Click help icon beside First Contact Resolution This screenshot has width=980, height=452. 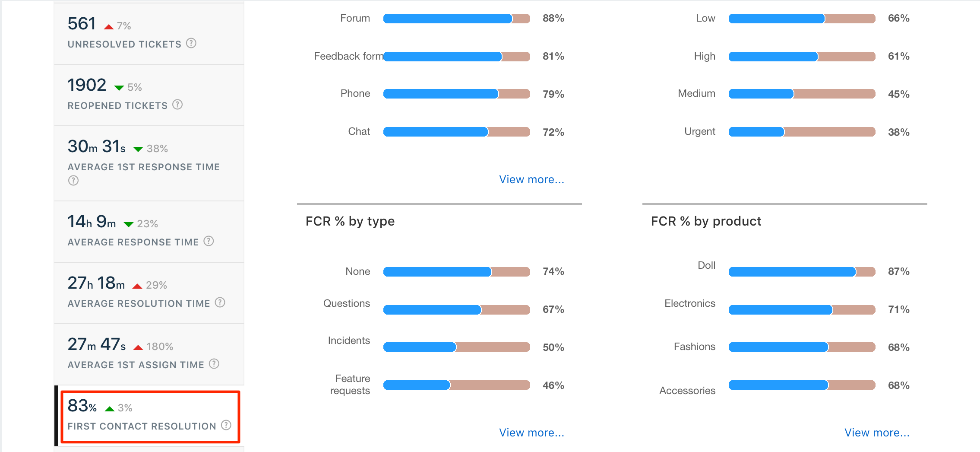(x=226, y=425)
